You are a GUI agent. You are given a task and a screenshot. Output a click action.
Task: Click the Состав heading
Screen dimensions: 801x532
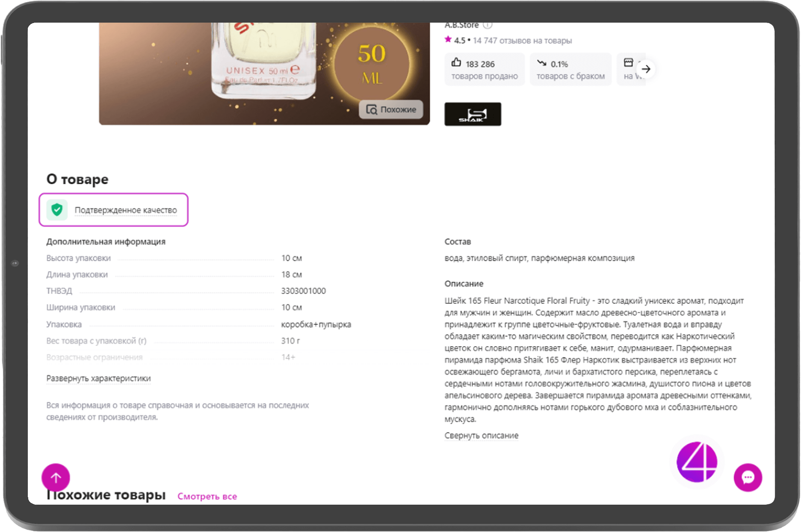pos(458,241)
